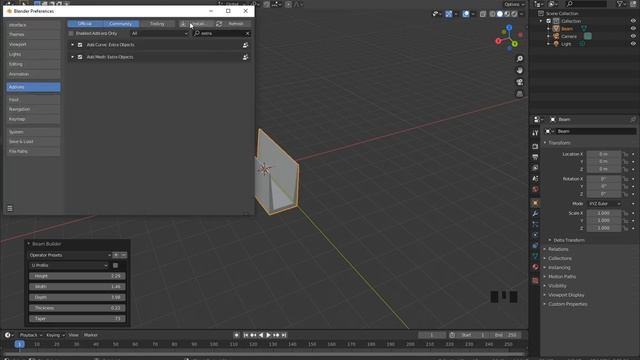Open the Particles properties tab icon
The image size is (640, 360).
(x=535, y=224)
